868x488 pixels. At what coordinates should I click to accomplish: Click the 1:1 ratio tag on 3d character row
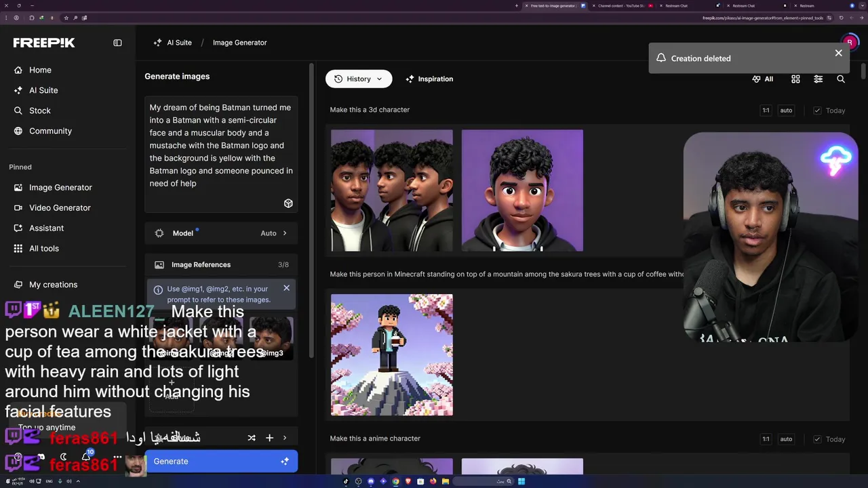[x=766, y=110]
